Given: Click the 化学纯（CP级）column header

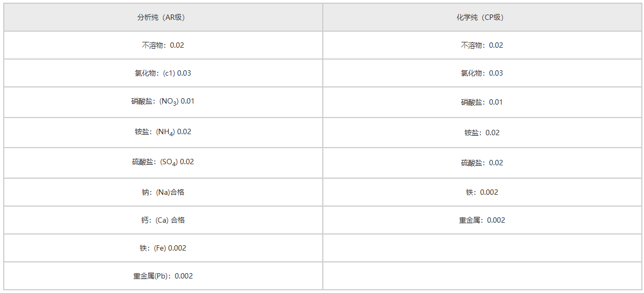Looking at the screenshot, I should [x=482, y=17].
